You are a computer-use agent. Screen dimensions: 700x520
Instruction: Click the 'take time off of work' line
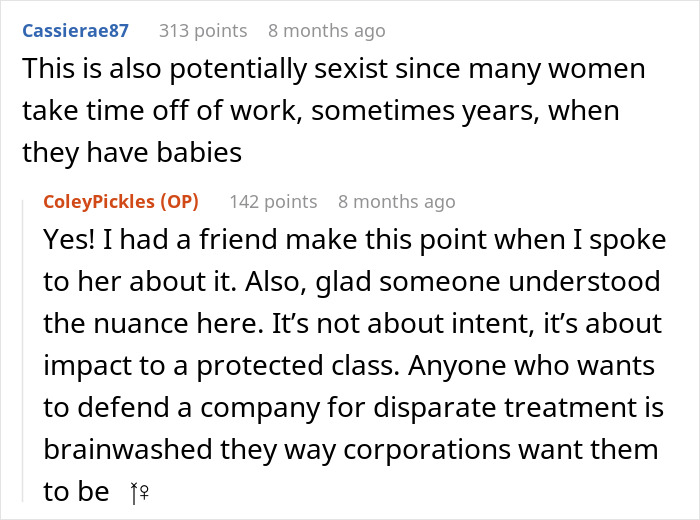click(x=320, y=111)
